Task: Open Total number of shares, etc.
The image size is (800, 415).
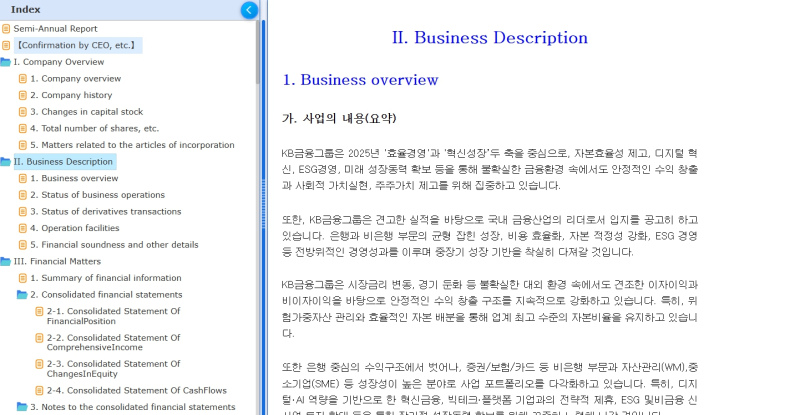Action: (94, 128)
